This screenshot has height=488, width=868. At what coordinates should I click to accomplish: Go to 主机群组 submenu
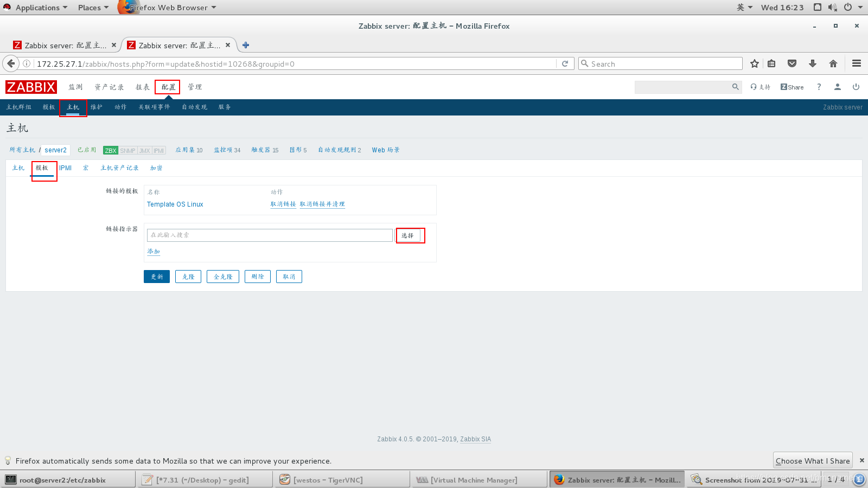(x=19, y=107)
